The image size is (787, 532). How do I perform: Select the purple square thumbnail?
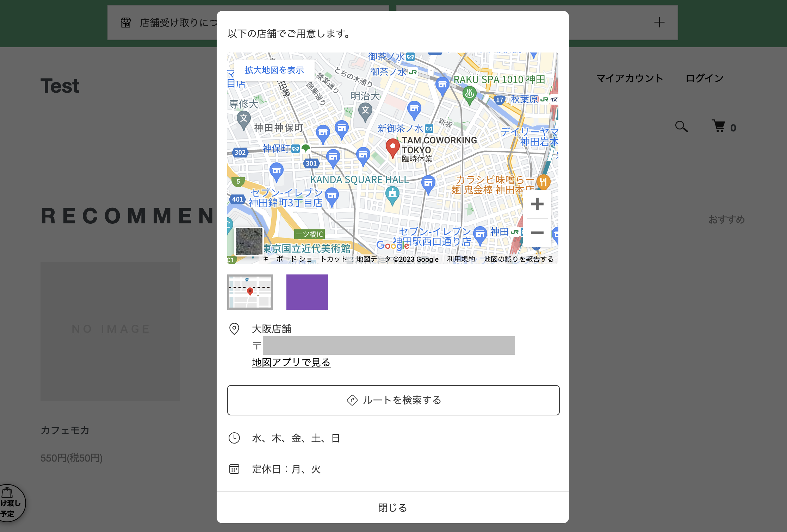pos(307,292)
